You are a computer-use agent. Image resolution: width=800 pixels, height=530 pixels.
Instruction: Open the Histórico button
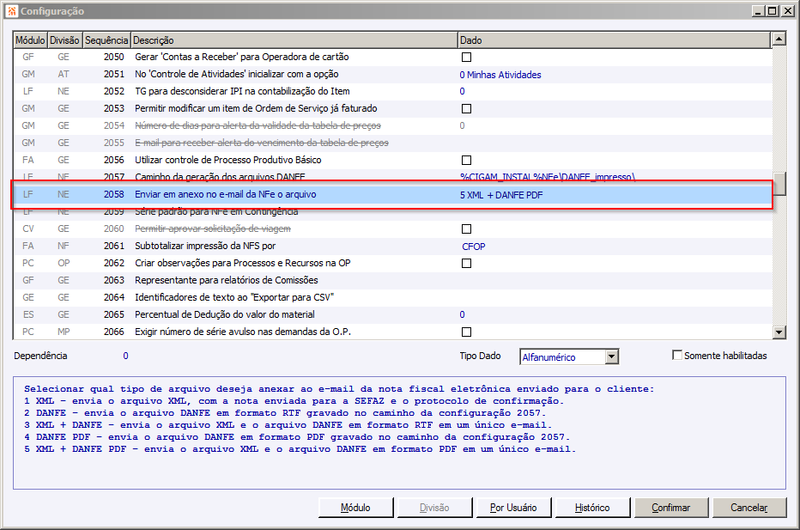[x=592, y=508]
